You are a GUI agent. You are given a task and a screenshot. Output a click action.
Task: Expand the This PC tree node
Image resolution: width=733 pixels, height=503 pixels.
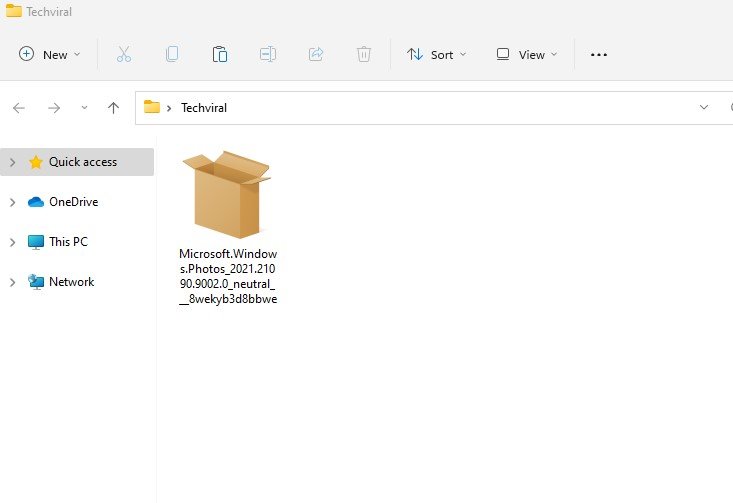pyautogui.click(x=13, y=242)
